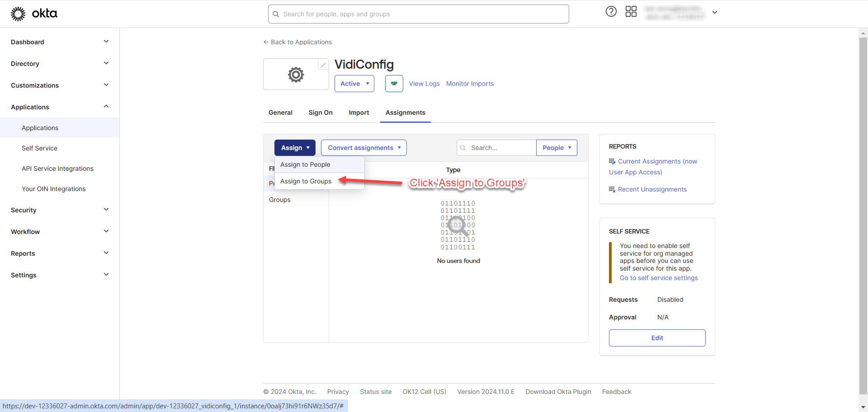
Task: Choose Assign to People menu option
Action: [x=305, y=164]
